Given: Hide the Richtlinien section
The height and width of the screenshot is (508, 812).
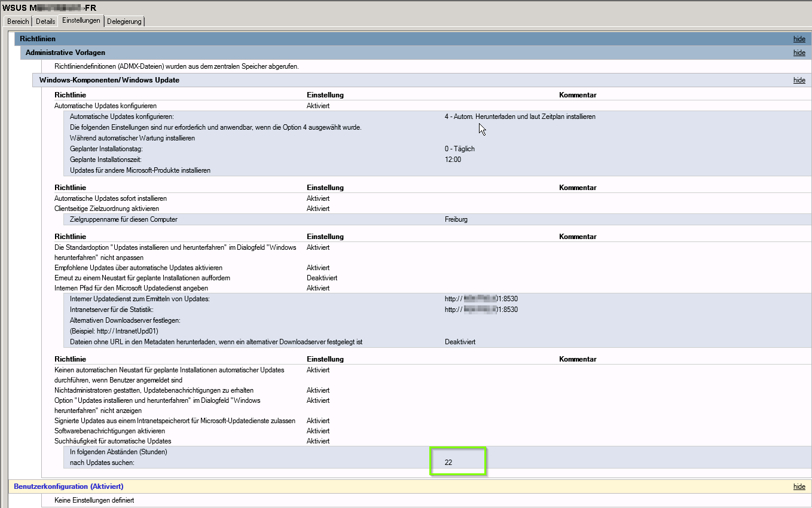Looking at the screenshot, I should 799,39.
